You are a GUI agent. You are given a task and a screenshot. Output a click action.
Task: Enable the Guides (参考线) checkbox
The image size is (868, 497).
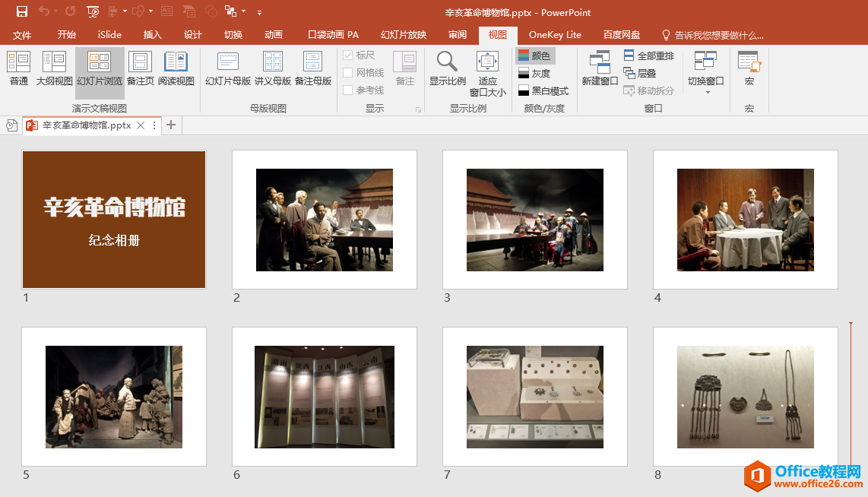click(x=347, y=90)
